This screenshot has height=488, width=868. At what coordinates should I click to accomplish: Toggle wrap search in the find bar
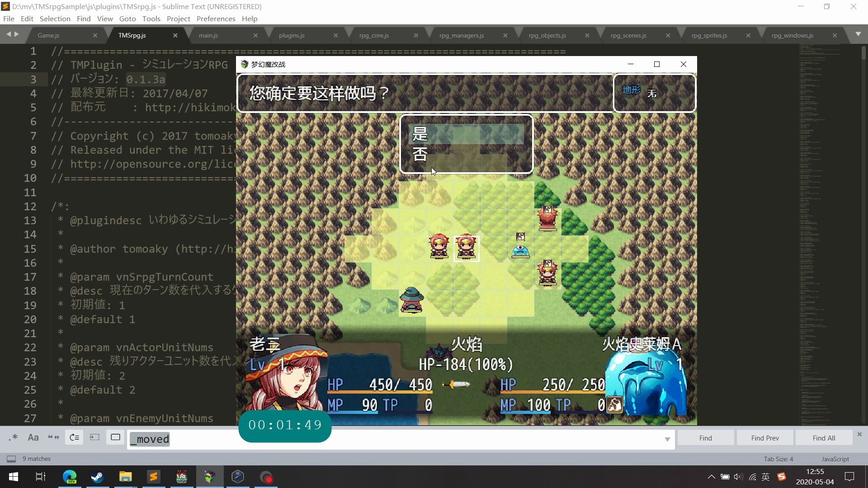click(74, 437)
